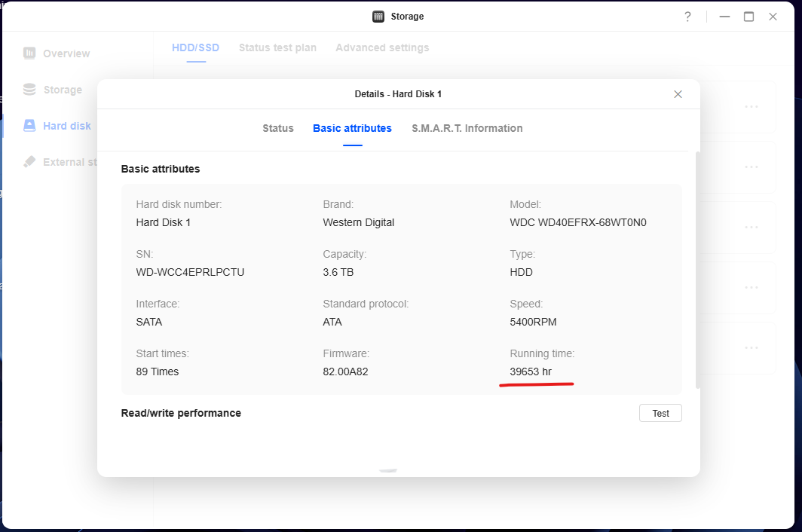This screenshot has width=802, height=532.
Task: Click the capacity value 3.6 TB
Action: click(x=338, y=272)
